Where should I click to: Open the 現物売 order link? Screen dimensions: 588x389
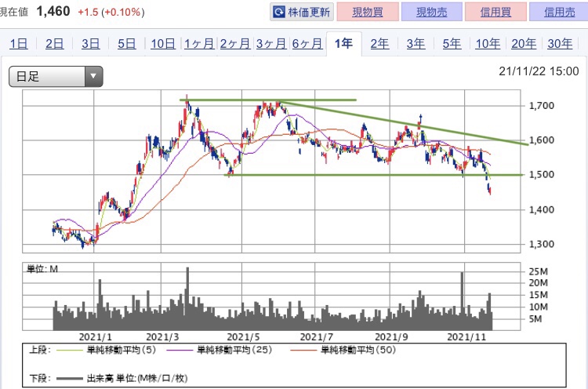coord(432,12)
